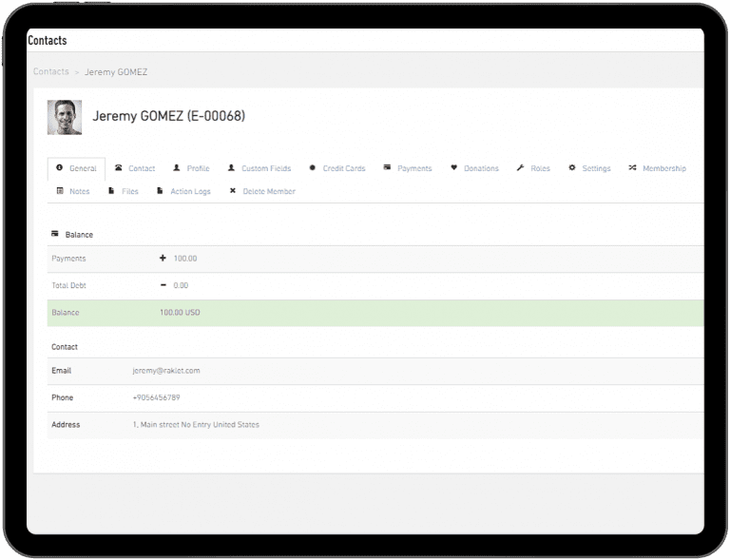The height and width of the screenshot is (560, 730).
Task: View the Action Logs tab
Action: [190, 191]
